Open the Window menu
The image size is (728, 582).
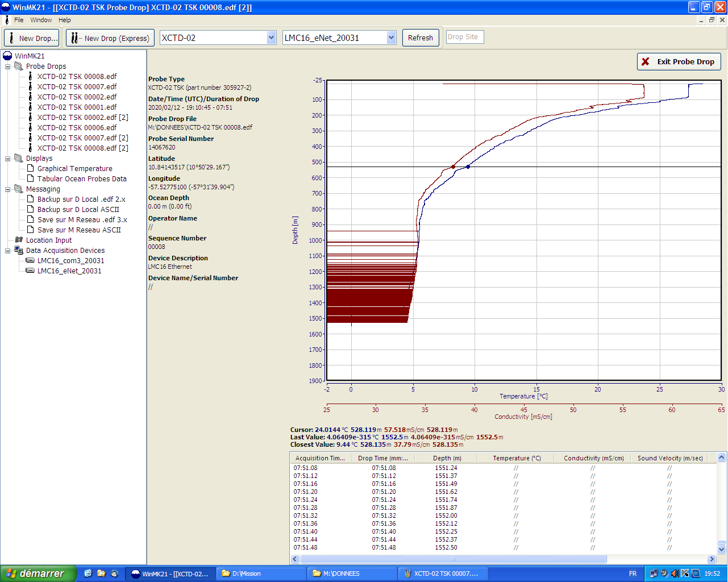(x=41, y=20)
